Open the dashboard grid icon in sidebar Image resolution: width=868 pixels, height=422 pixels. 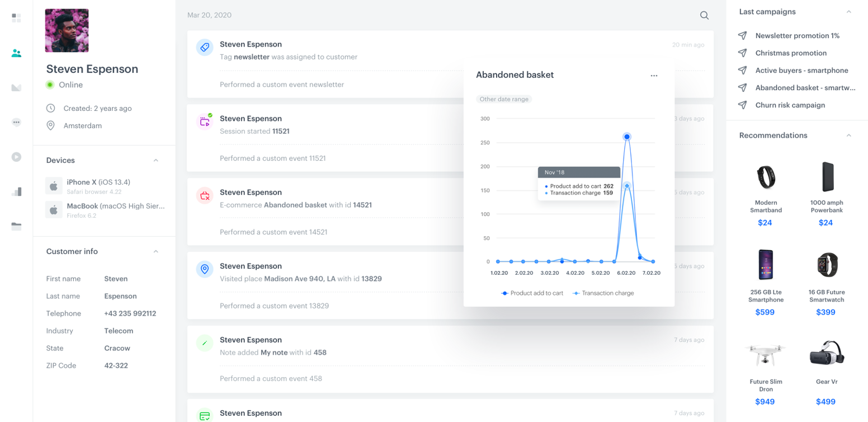point(16,18)
